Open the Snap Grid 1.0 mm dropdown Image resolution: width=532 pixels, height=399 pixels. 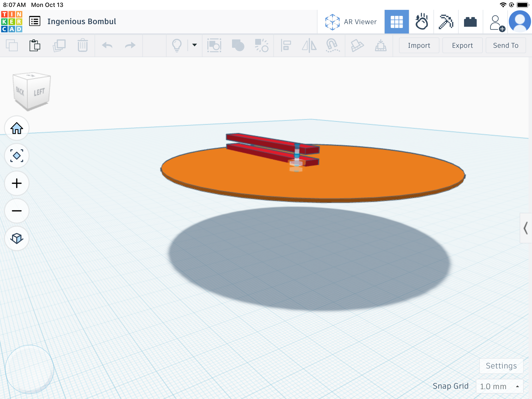coord(499,386)
